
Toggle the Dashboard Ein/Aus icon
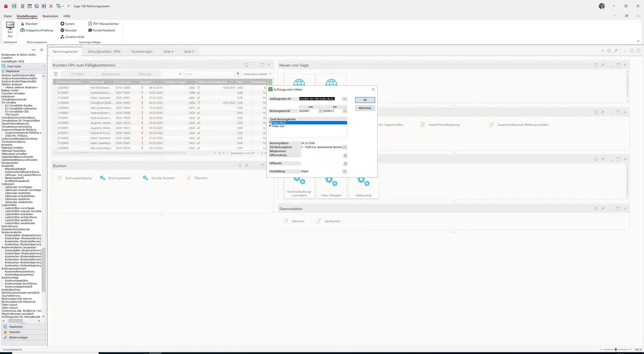tap(10, 29)
